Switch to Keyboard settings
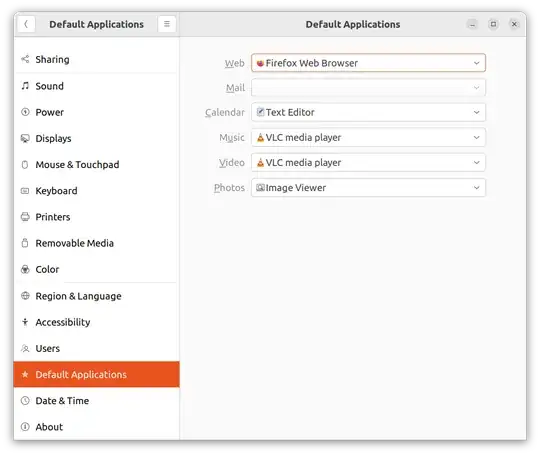 (96, 191)
